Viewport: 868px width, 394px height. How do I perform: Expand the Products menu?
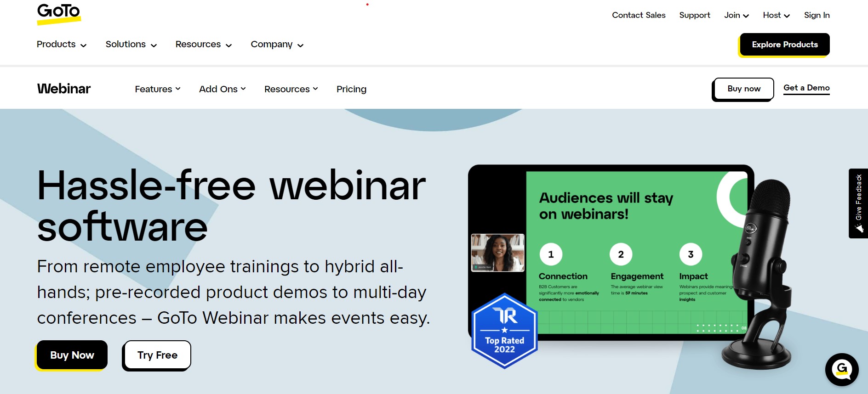62,45
